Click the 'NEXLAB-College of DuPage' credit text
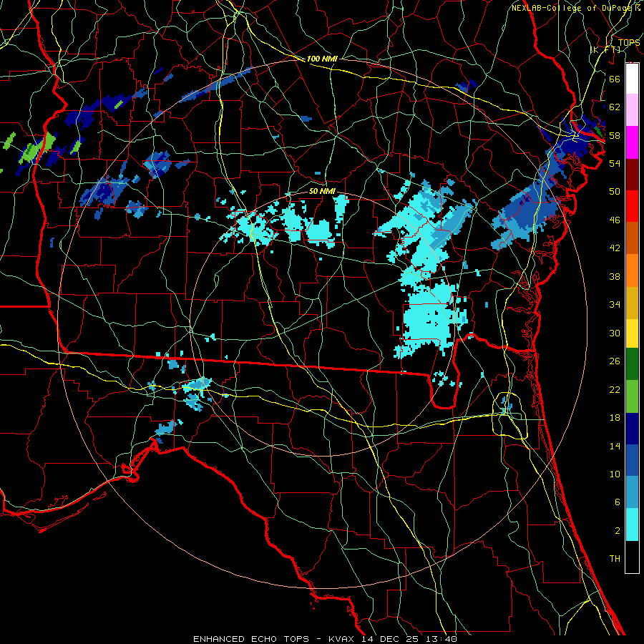The width and height of the screenshot is (644, 644). tap(571, 8)
